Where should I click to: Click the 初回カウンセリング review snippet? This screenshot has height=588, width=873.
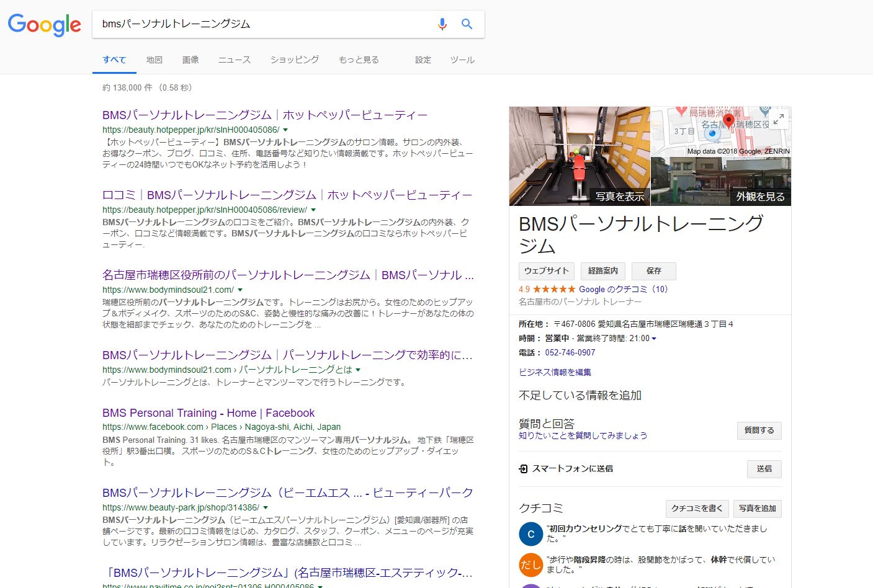656,533
